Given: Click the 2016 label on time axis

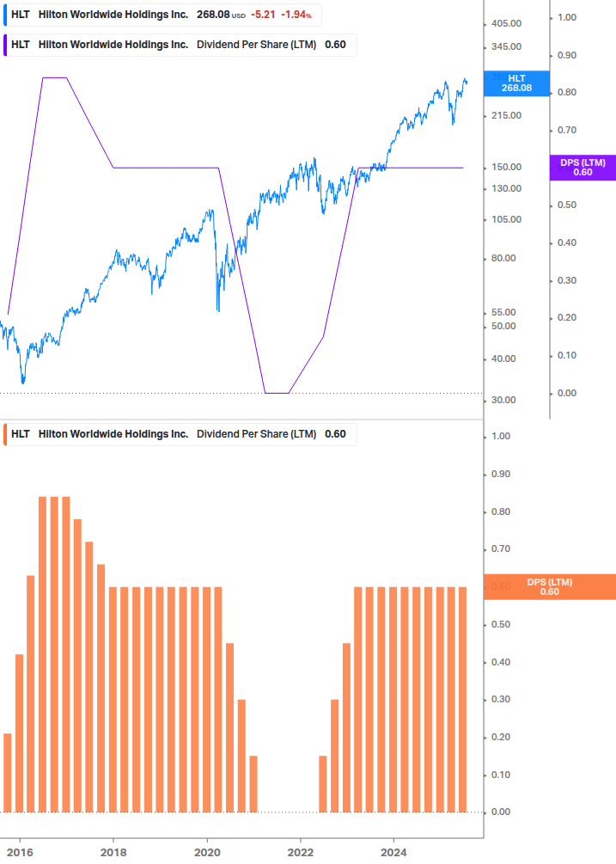Looking at the screenshot, I should tap(20, 853).
